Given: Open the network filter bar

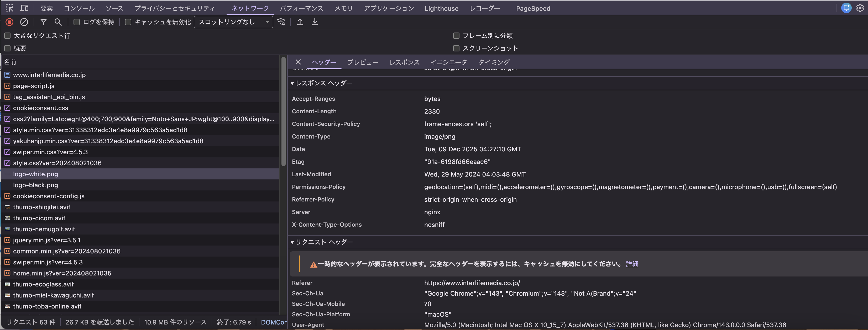Looking at the screenshot, I should pyautogui.click(x=44, y=22).
